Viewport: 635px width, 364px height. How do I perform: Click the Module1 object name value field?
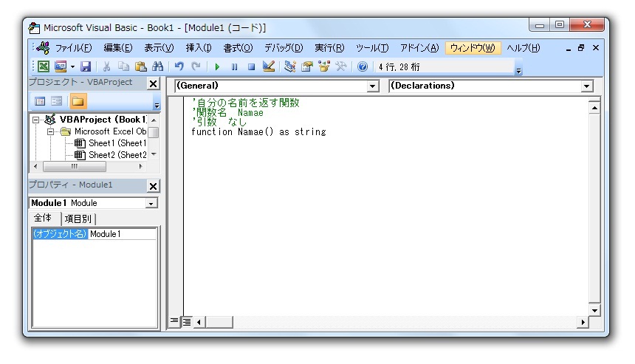click(x=123, y=234)
